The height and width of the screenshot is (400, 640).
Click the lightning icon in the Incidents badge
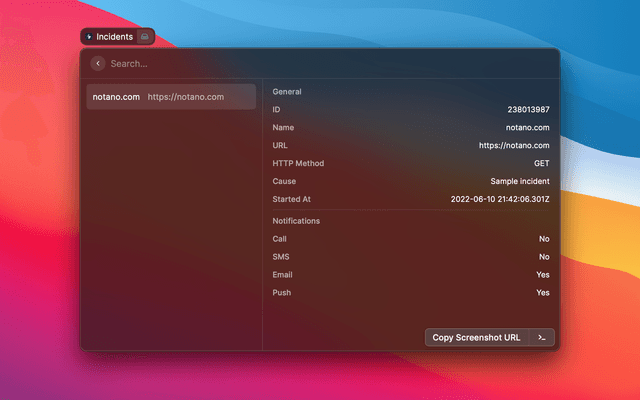coord(90,37)
